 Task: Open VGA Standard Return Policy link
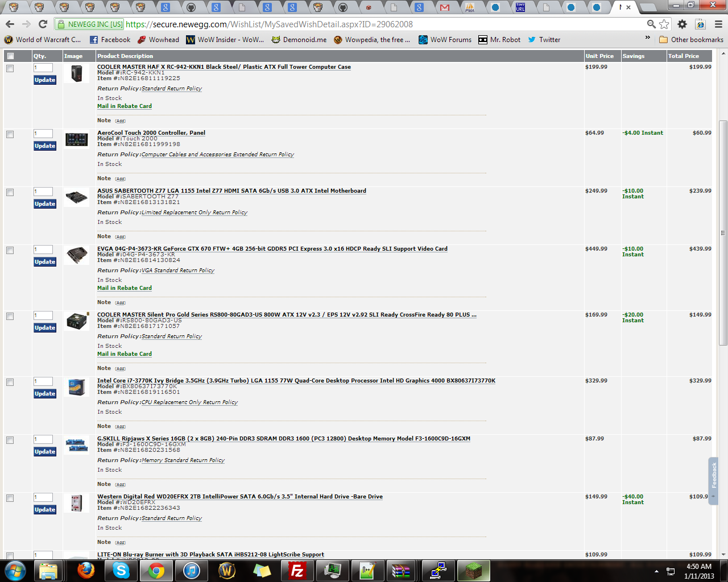(178, 271)
